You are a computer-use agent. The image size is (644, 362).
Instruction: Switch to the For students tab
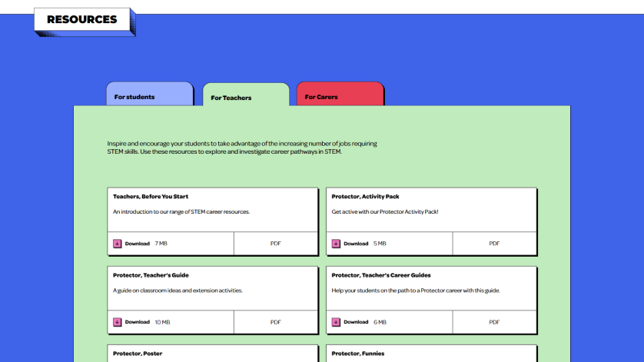click(x=150, y=94)
